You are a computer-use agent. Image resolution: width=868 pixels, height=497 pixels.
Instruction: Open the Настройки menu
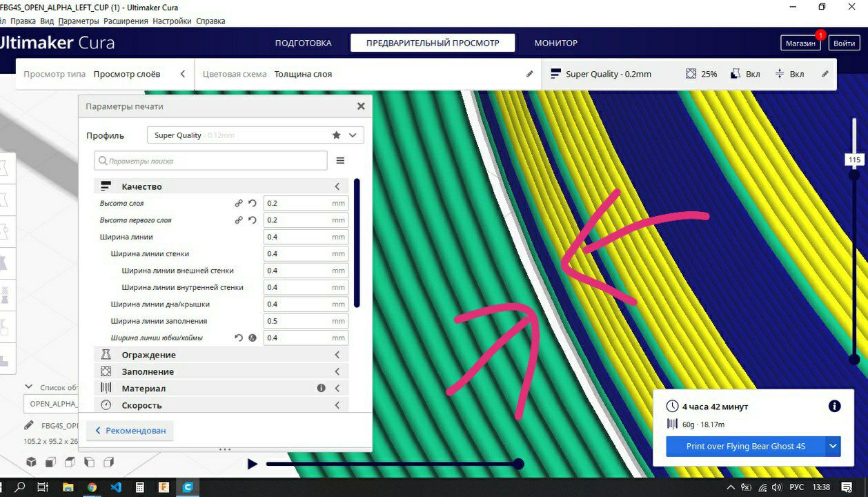pos(172,21)
